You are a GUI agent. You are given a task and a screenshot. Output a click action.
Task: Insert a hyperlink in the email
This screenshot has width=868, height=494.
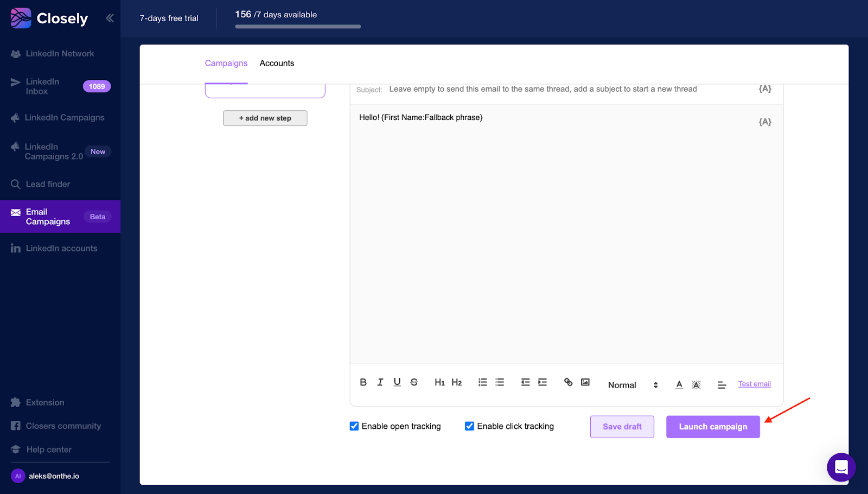click(x=569, y=382)
